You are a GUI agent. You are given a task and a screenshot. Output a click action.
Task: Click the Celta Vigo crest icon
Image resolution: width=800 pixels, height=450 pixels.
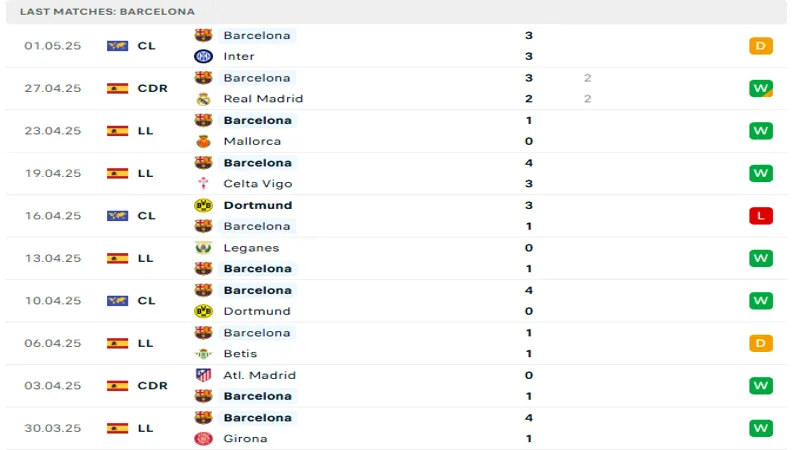pos(204,184)
